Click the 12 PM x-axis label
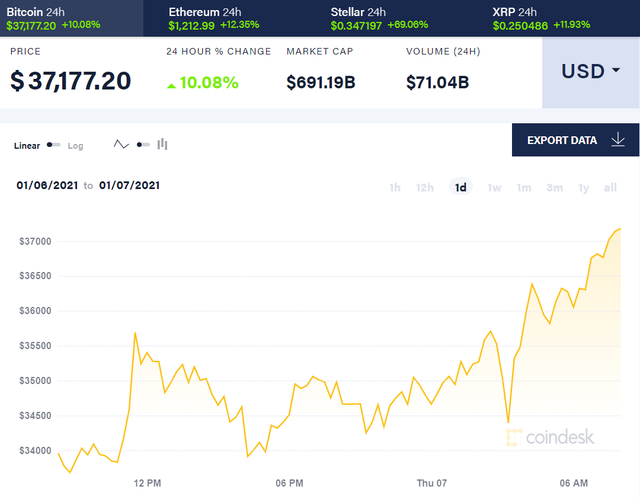The height and width of the screenshot is (499, 640). point(147,483)
